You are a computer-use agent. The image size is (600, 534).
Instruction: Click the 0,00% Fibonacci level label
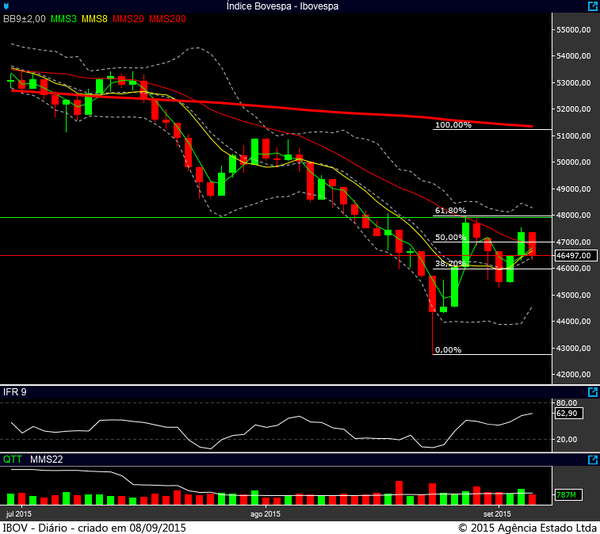coord(448,350)
